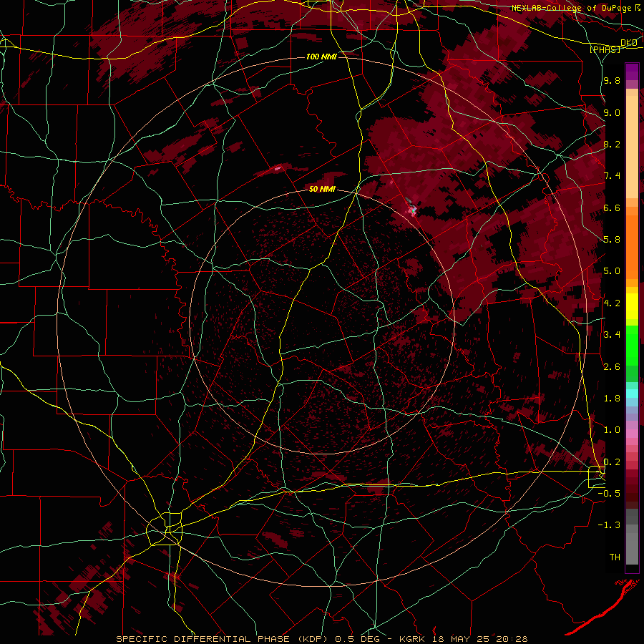Click the TH threshold label on the scale
This screenshot has width=644, height=644.
click(x=615, y=557)
